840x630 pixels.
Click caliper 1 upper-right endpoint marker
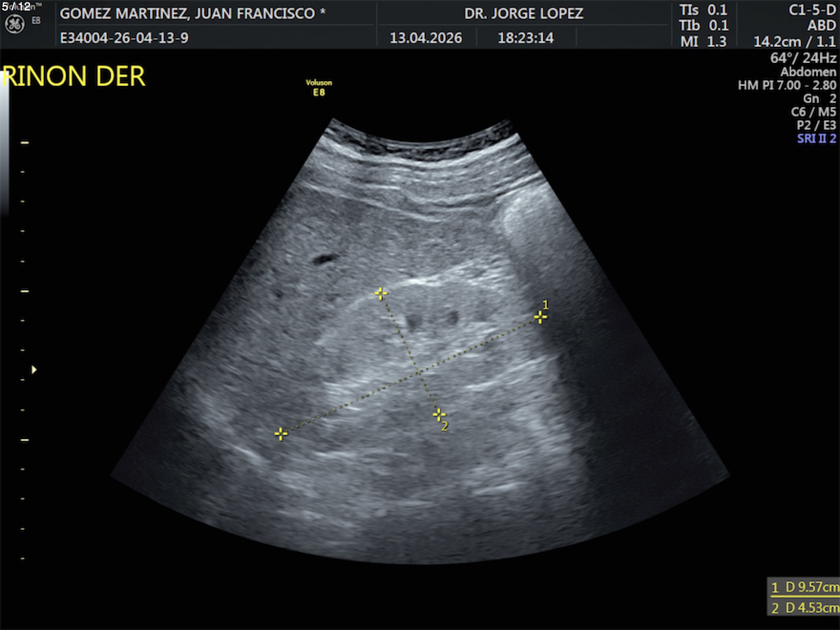[x=540, y=317]
